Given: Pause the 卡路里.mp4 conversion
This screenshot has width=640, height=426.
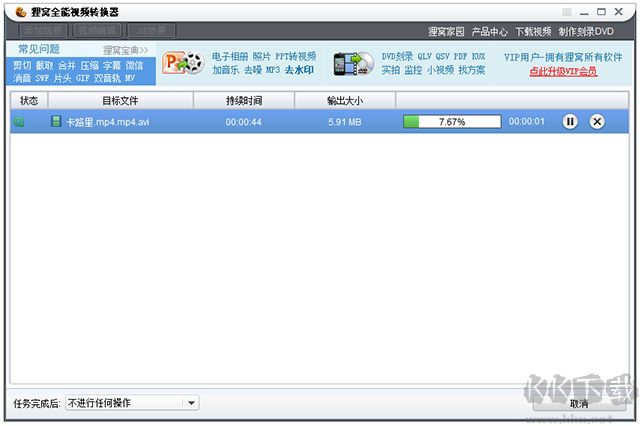Looking at the screenshot, I should click(x=570, y=122).
